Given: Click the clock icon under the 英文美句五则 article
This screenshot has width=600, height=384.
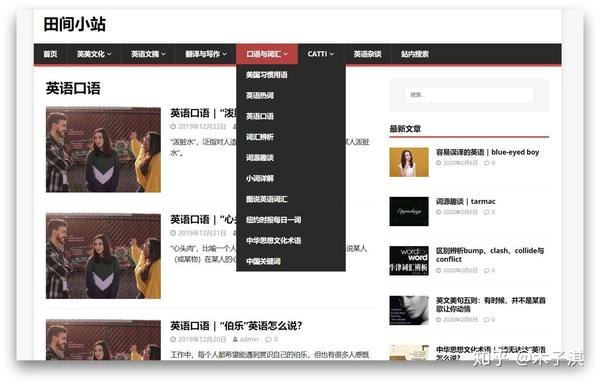Looking at the screenshot, I should [439, 320].
